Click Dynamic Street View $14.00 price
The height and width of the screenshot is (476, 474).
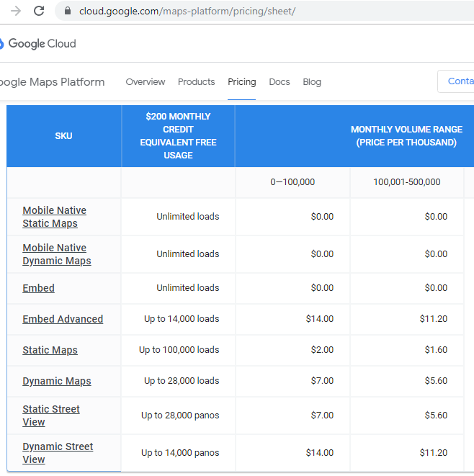pos(320,453)
